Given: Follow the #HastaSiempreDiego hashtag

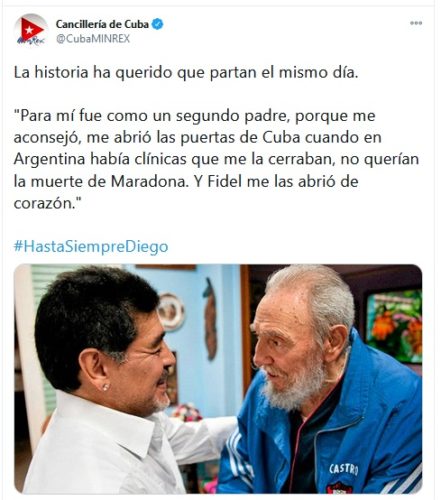Looking at the screenshot, I should (x=91, y=247).
